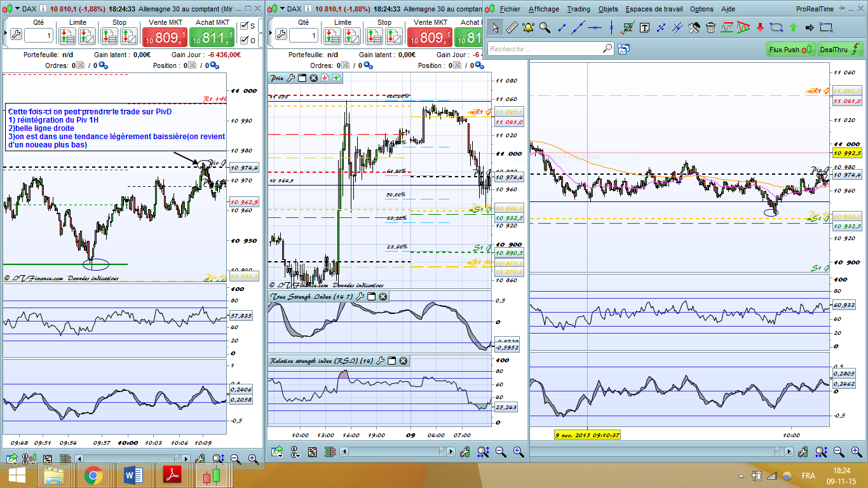Open the Espaces de travail menu

click(x=654, y=9)
